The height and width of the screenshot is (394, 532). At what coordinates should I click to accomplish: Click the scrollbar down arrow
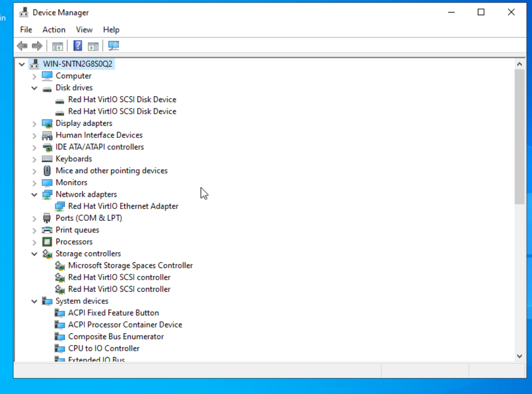click(519, 356)
